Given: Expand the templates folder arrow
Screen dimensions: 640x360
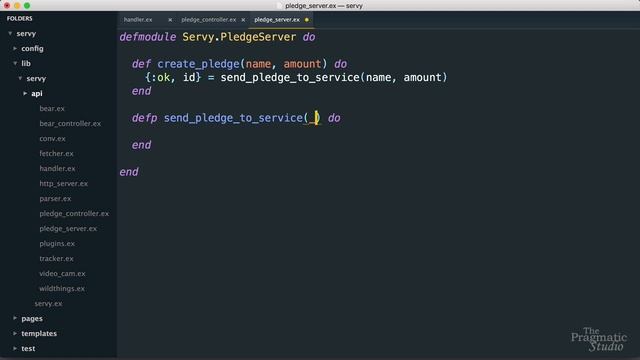Looking at the screenshot, I should (x=15, y=333).
